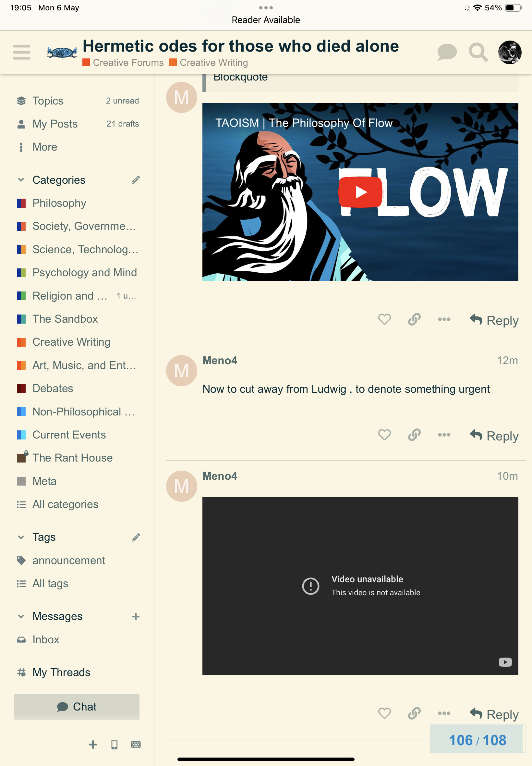The image size is (532, 766).
Task: Open Topics in the sidebar
Action: click(x=77, y=101)
